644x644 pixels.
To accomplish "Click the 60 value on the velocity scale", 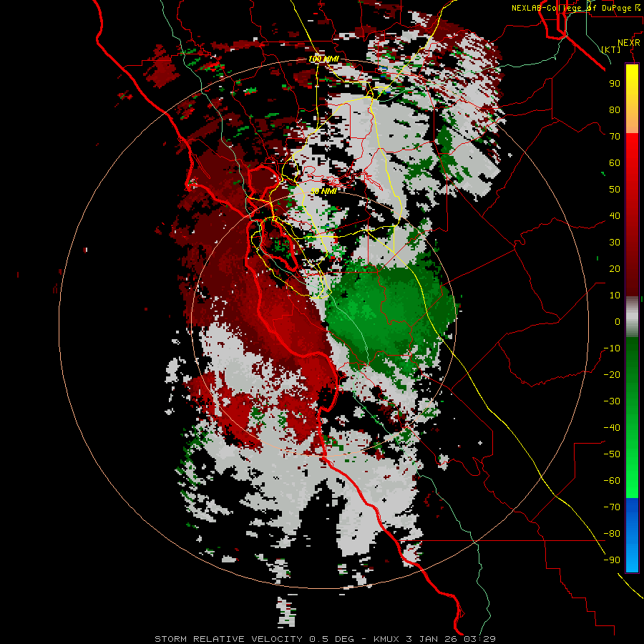I will pyautogui.click(x=615, y=162).
